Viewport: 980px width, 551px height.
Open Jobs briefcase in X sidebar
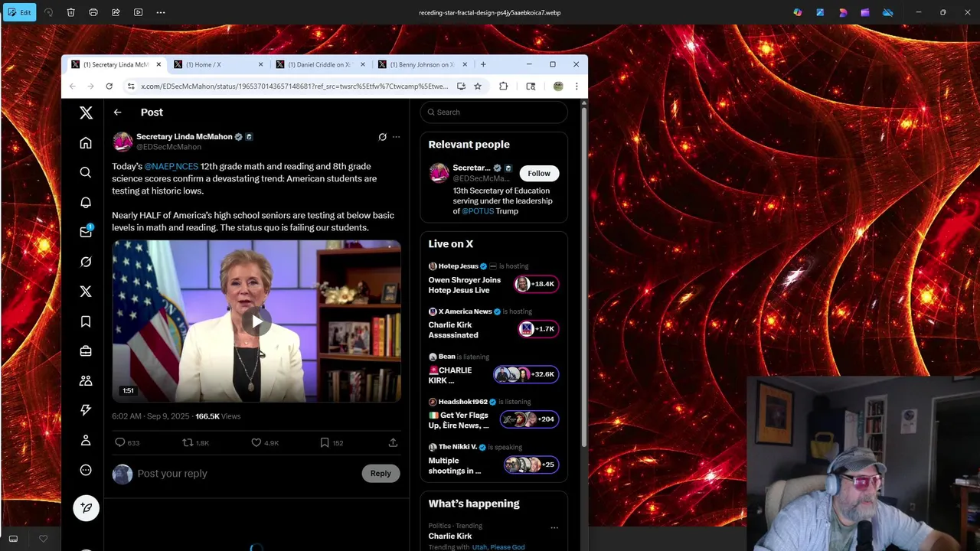(86, 350)
